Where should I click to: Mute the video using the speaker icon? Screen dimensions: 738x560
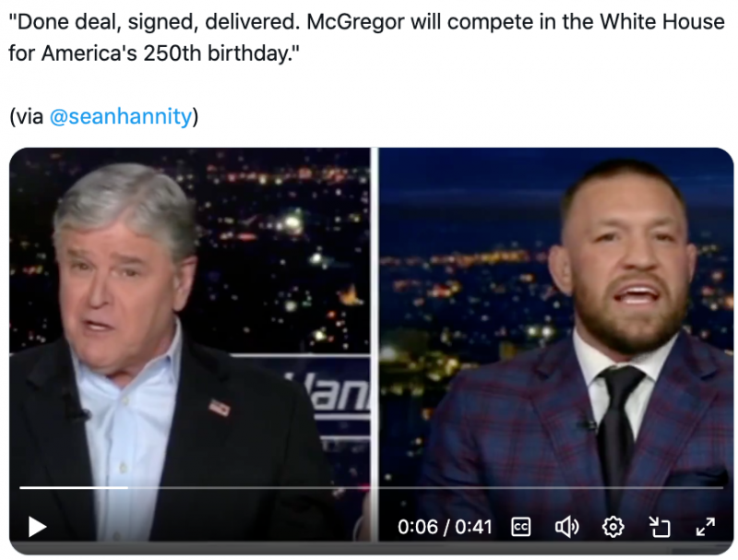pos(566,527)
